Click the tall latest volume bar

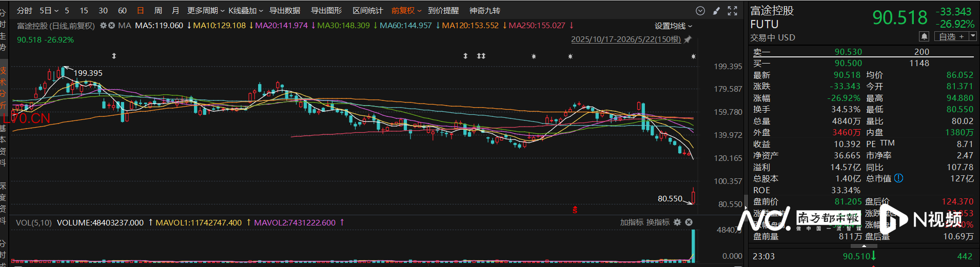click(693, 245)
